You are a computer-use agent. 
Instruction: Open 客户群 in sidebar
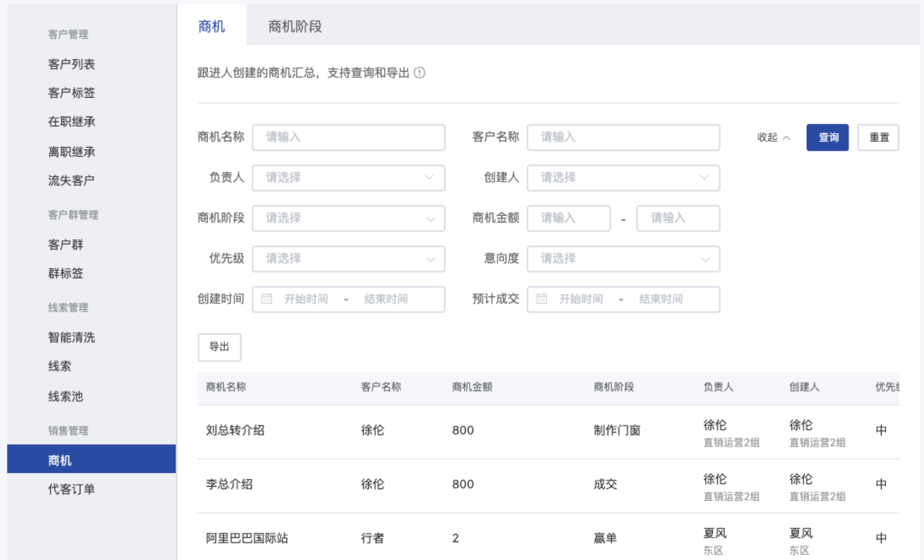click(x=66, y=245)
